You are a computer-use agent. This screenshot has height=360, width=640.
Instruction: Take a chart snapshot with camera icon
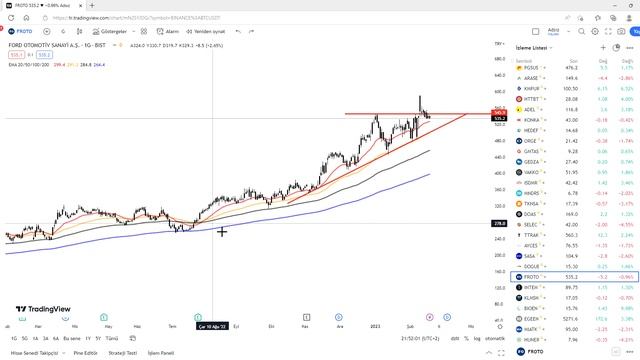point(621,31)
